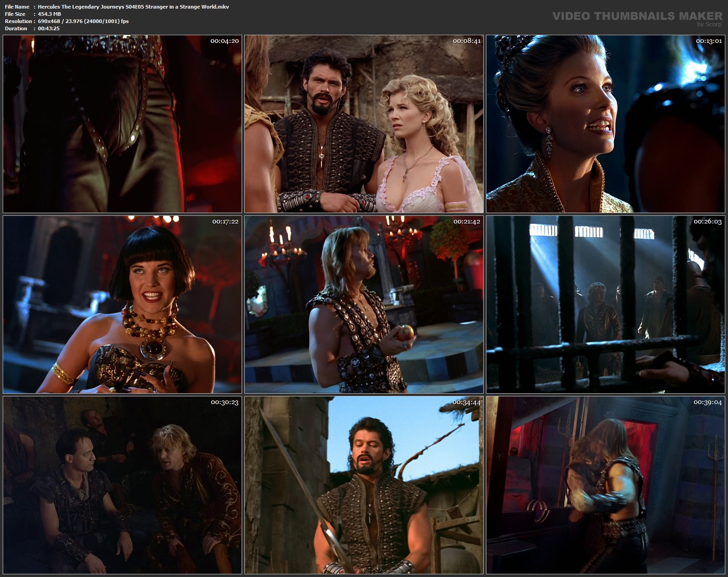This screenshot has width=728, height=577.
Task: Select the swordsman frame at 00:34:44
Action: [364, 485]
